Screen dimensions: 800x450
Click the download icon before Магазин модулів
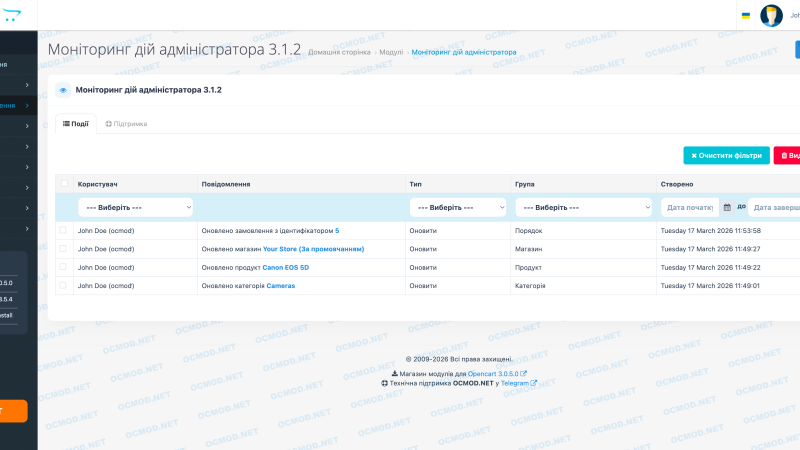coord(394,373)
